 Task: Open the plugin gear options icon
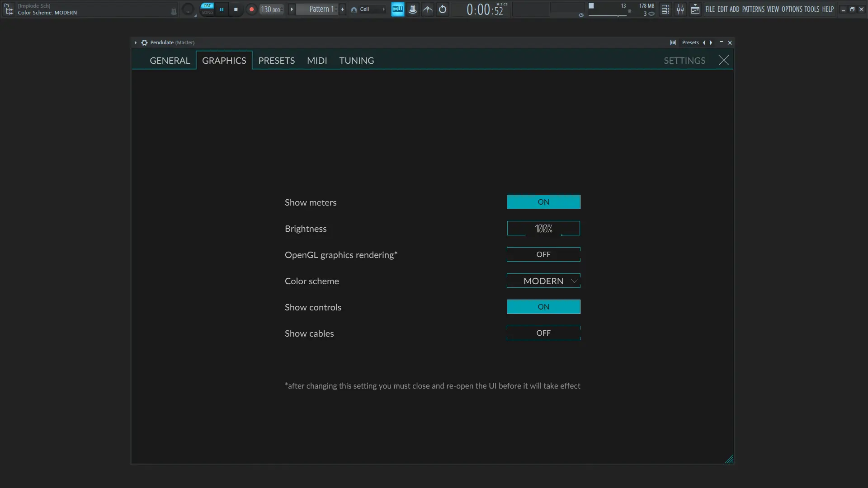click(144, 42)
